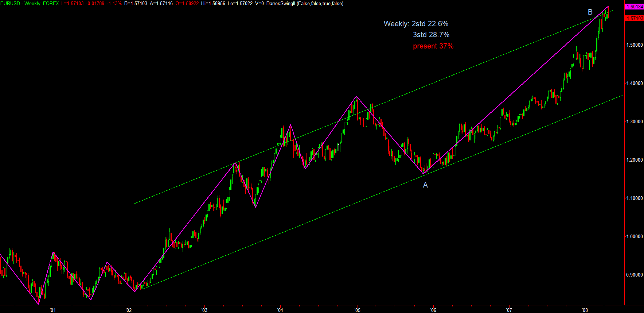Select the L=1.57103 last price value
The width and height of the screenshot is (644, 313).
coord(72,4)
